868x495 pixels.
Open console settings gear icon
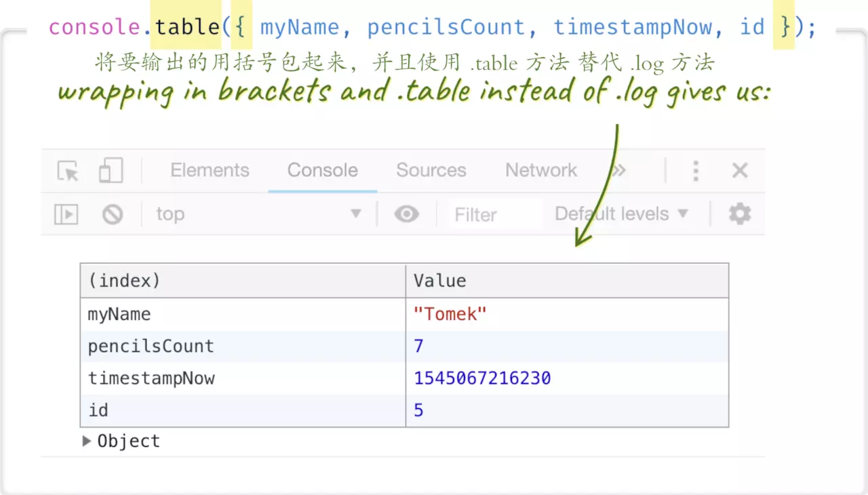pyautogui.click(x=740, y=214)
